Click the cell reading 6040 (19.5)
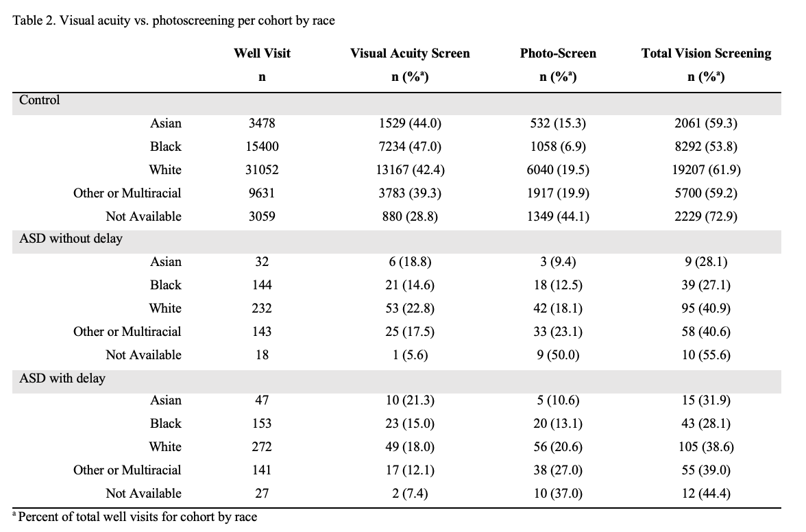The height and width of the screenshot is (532, 806). 558,169
